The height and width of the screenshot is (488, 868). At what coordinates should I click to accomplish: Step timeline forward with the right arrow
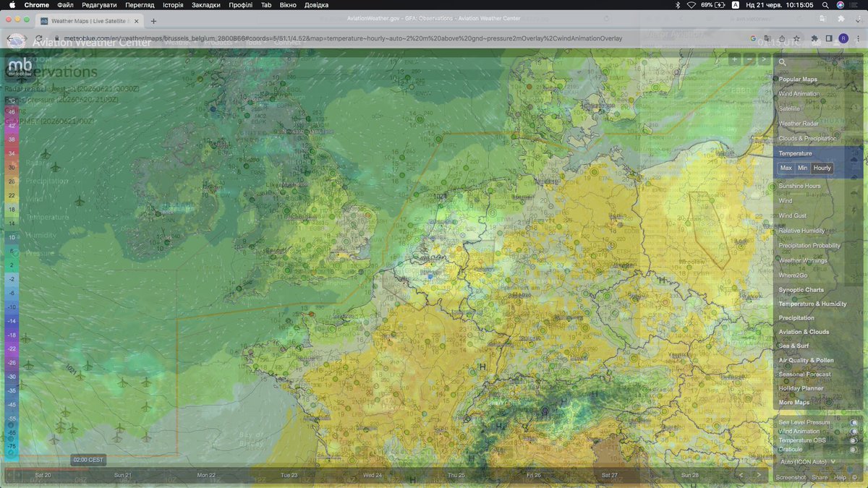(758, 475)
